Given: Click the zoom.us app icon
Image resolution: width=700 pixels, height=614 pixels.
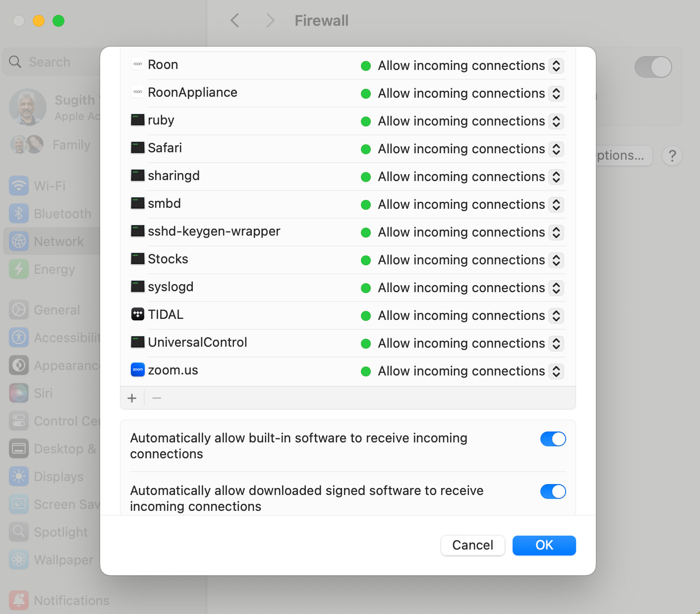Looking at the screenshot, I should pyautogui.click(x=137, y=370).
